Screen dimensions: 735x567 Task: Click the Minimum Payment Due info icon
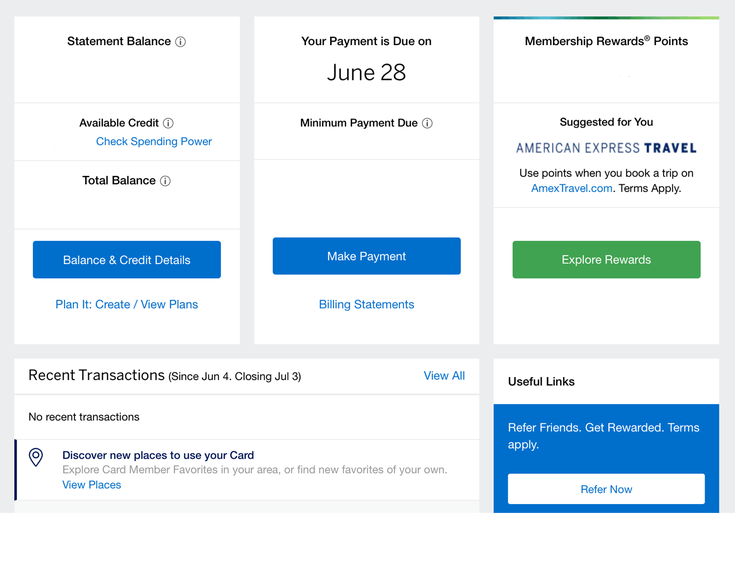tap(427, 124)
